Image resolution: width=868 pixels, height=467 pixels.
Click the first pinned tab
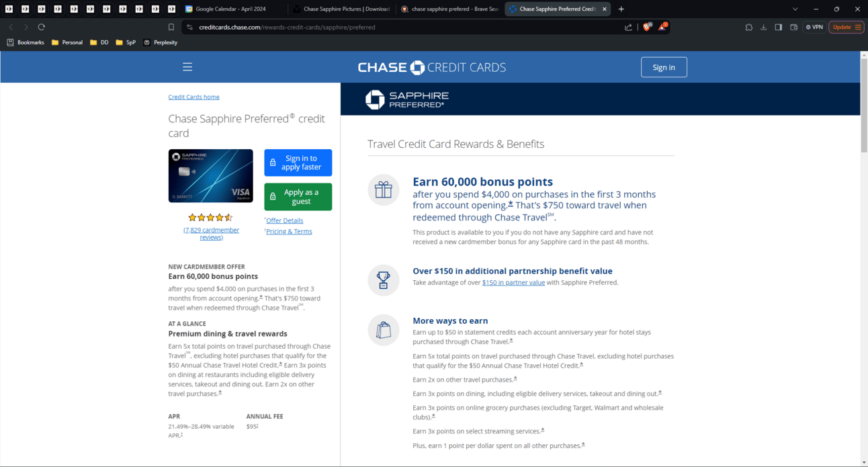coord(9,9)
